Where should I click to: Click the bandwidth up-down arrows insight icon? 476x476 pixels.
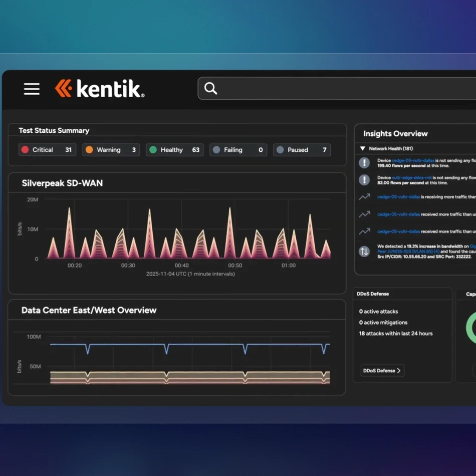click(365, 251)
